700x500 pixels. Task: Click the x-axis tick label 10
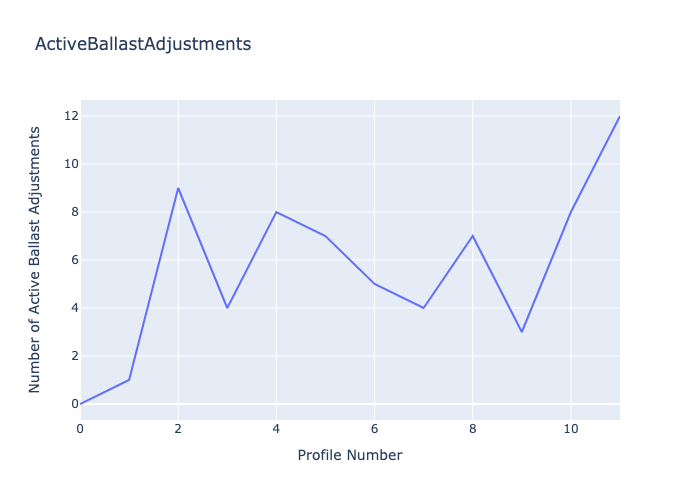(570, 429)
